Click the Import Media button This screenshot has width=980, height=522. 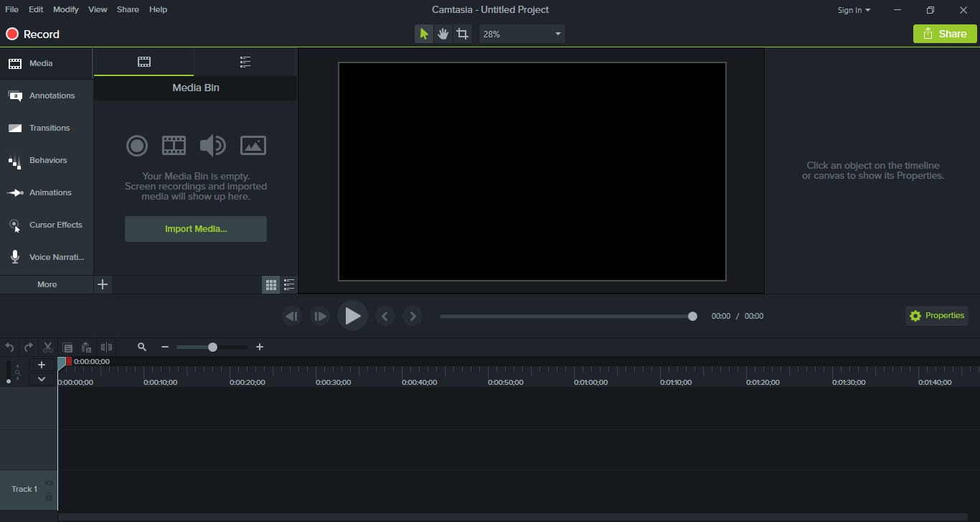tap(196, 229)
